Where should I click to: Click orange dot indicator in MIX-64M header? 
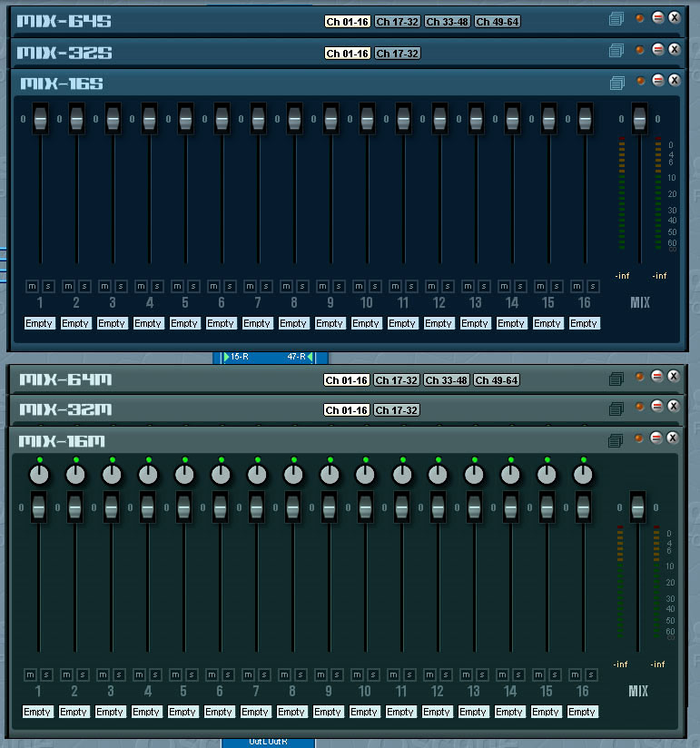(639, 377)
